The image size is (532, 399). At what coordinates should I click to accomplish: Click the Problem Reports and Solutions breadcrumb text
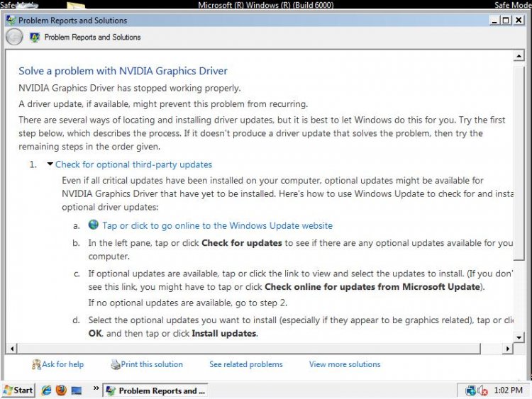(x=92, y=38)
